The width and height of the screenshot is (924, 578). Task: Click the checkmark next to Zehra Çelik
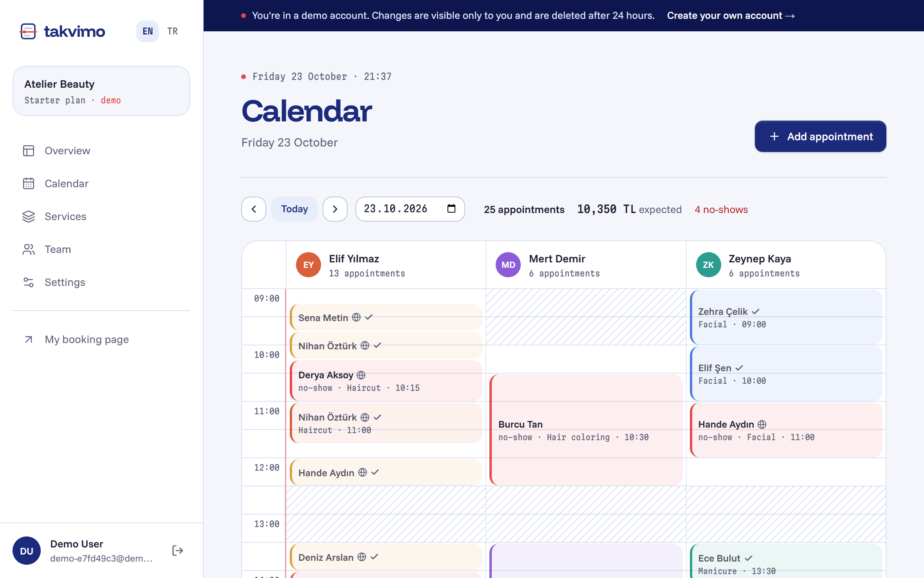pyautogui.click(x=756, y=312)
